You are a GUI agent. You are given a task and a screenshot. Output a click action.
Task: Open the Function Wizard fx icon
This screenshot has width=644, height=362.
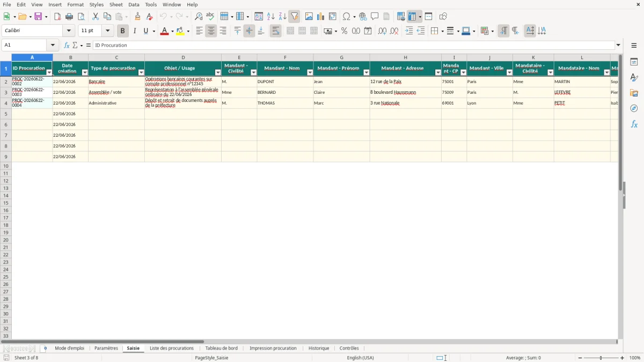tap(67, 45)
